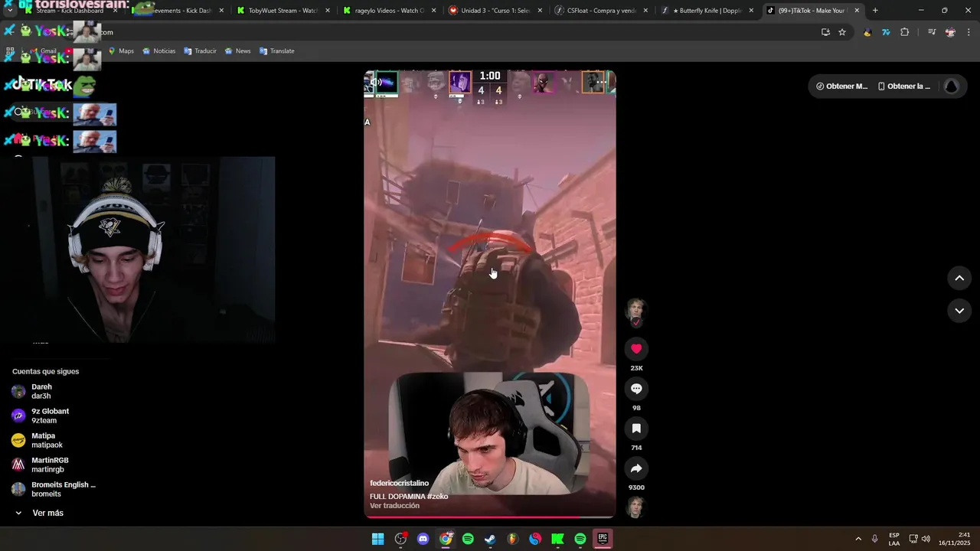Open the Windows Start menu
980x551 pixels.
pos(378,540)
